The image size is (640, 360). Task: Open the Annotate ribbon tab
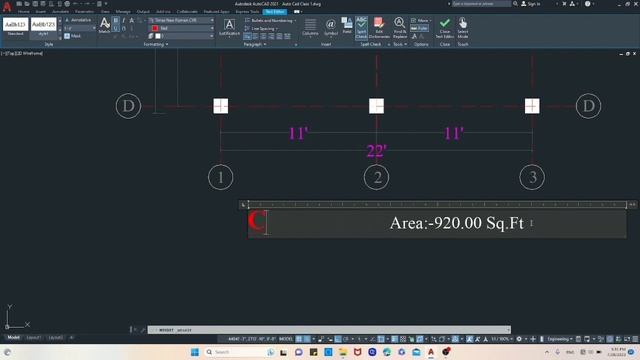60,11
